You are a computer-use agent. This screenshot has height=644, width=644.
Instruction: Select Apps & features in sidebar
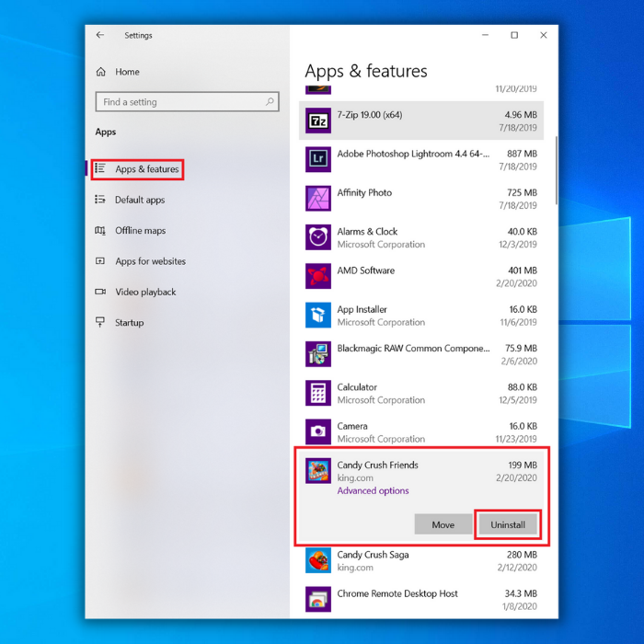(146, 168)
